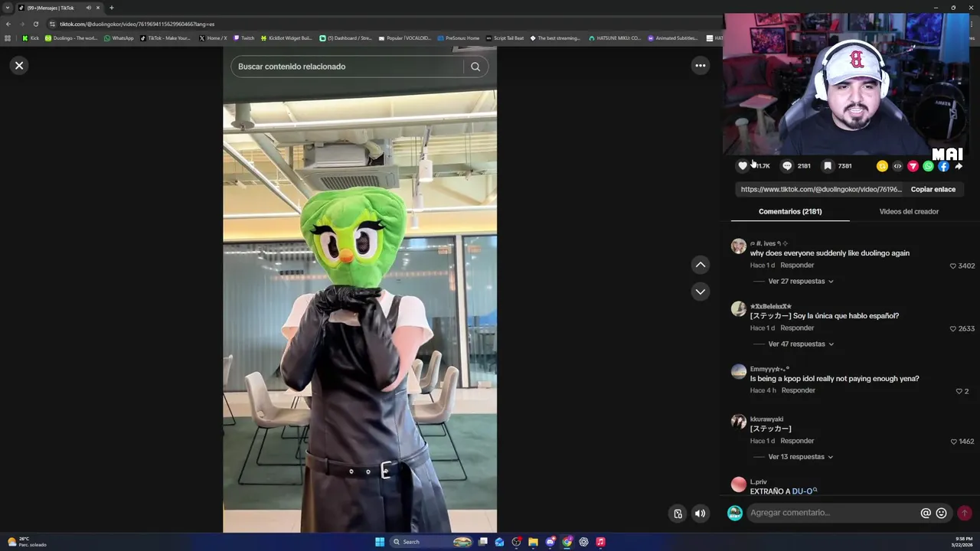The image size is (980, 551).
Task: Click the search magnifier icon in related content bar
Action: [475, 67]
